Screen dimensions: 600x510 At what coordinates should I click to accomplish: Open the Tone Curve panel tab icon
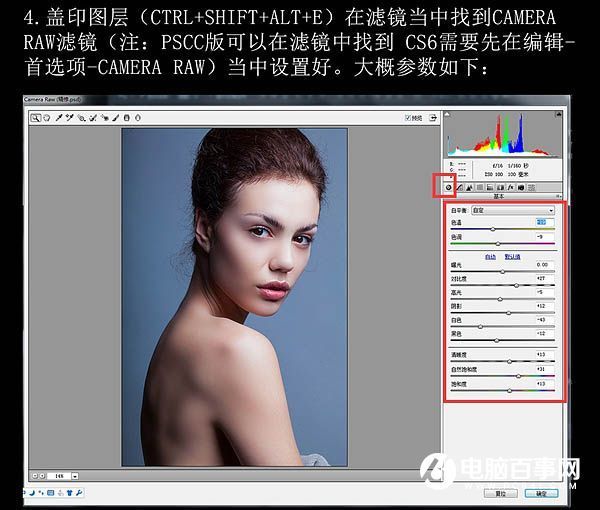[x=459, y=187]
